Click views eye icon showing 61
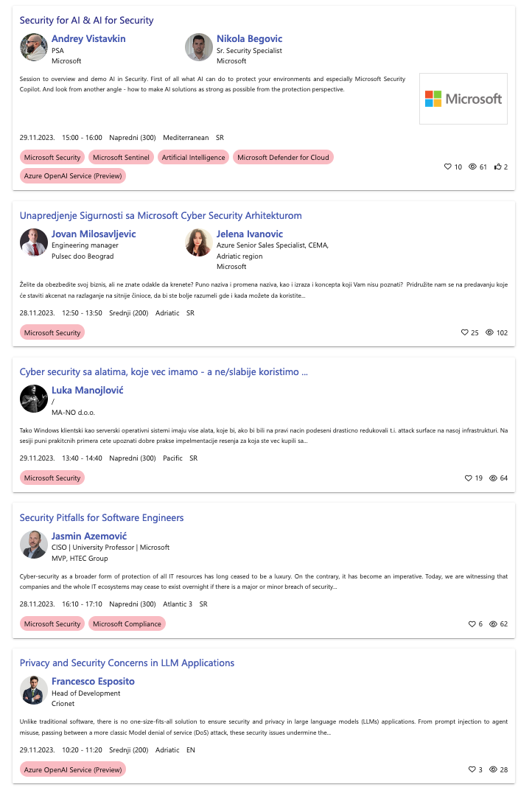This screenshot has height=790, width=532. pos(472,167)
